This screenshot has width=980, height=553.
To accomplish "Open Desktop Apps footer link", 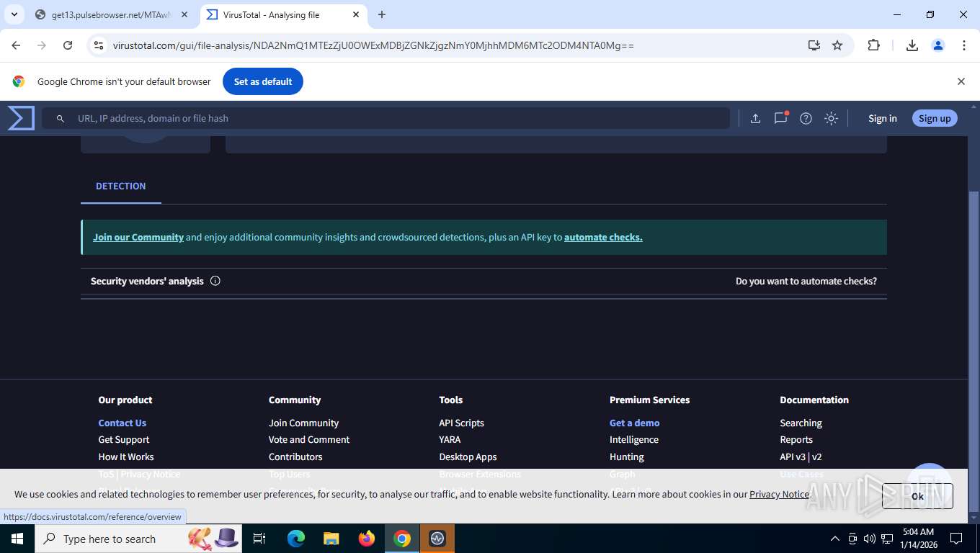I will pos(468,457).
